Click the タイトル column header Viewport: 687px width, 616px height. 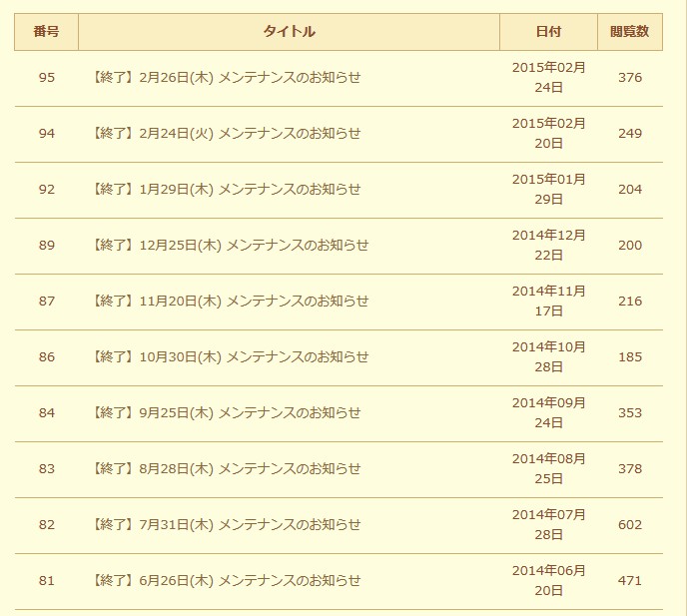click(x=289, y=32)
